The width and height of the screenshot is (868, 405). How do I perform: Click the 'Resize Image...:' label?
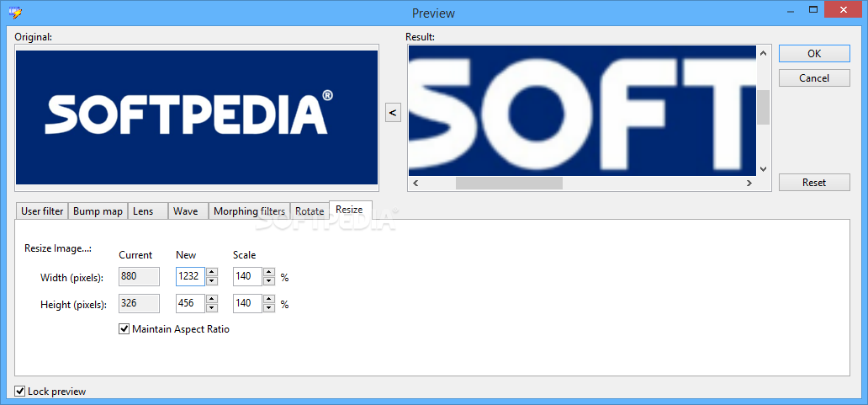(x=57, y=248)
